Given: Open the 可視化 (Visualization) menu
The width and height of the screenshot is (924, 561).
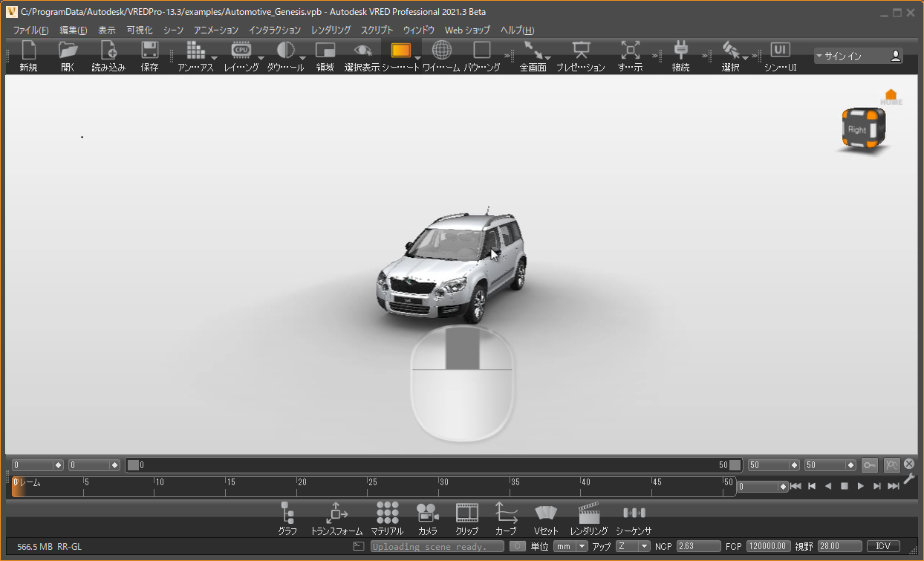Looking at the screenshot, I should pos(140,30).
